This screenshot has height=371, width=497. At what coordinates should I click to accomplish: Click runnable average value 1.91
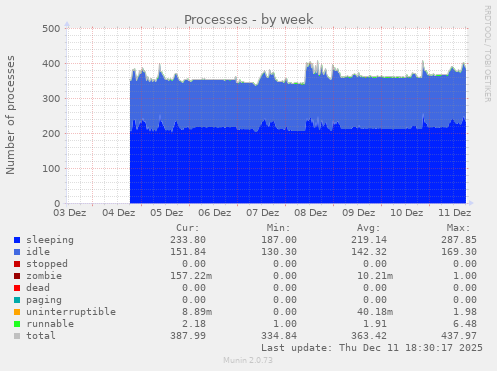coord(375,324)
